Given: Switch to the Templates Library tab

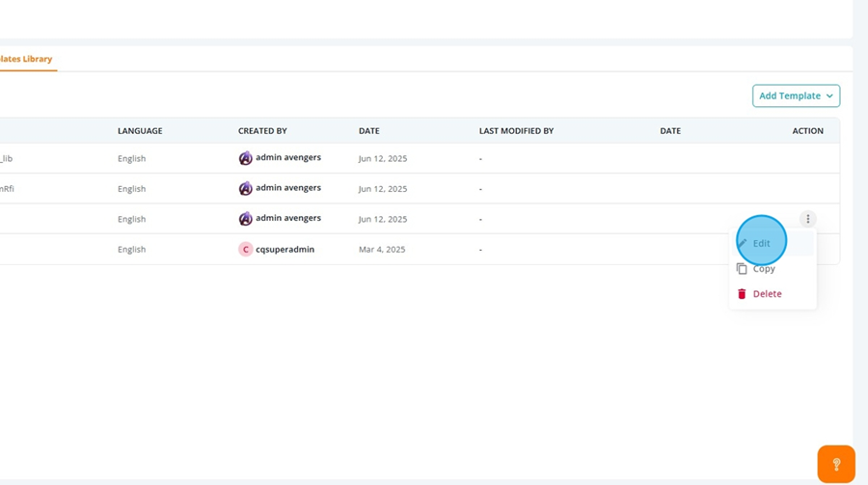Looking at the screenshot, I should pos(26,59).
